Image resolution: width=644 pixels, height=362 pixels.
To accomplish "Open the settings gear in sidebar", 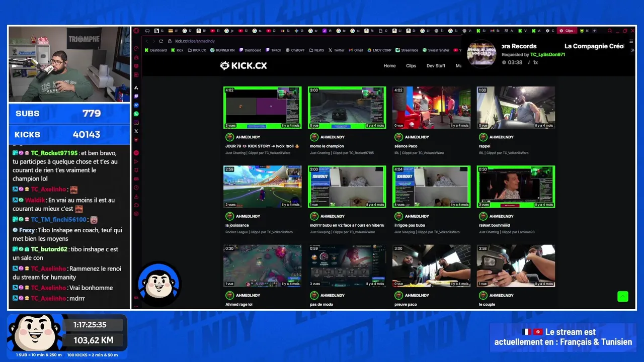I will (x=136, y=214).
